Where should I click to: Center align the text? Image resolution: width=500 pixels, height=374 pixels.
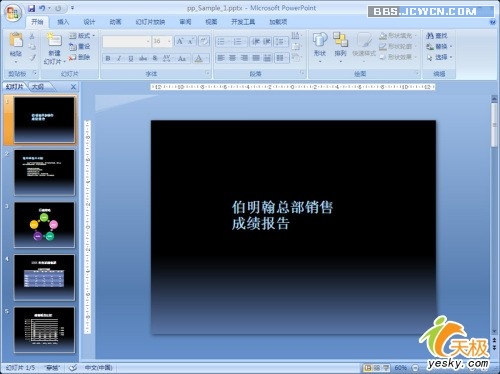(x=233, y=58)
